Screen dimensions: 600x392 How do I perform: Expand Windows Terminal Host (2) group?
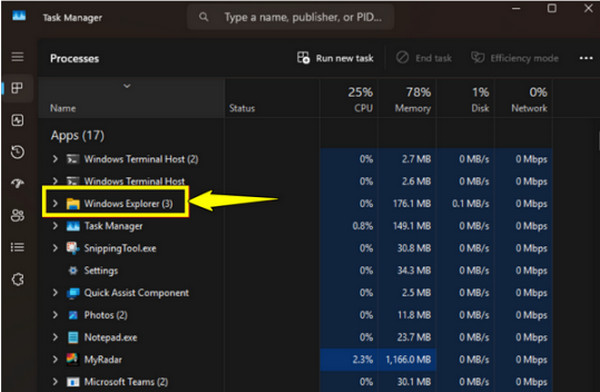[x=55, y=159]
